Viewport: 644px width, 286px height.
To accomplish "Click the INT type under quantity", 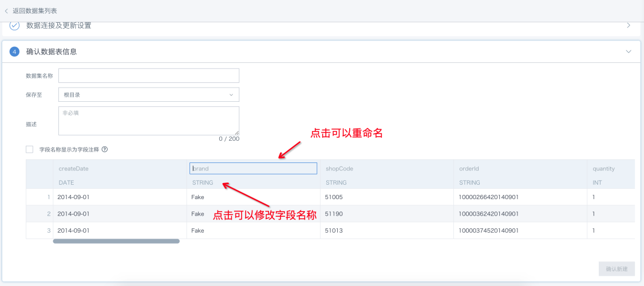I will tap(597, 182).
